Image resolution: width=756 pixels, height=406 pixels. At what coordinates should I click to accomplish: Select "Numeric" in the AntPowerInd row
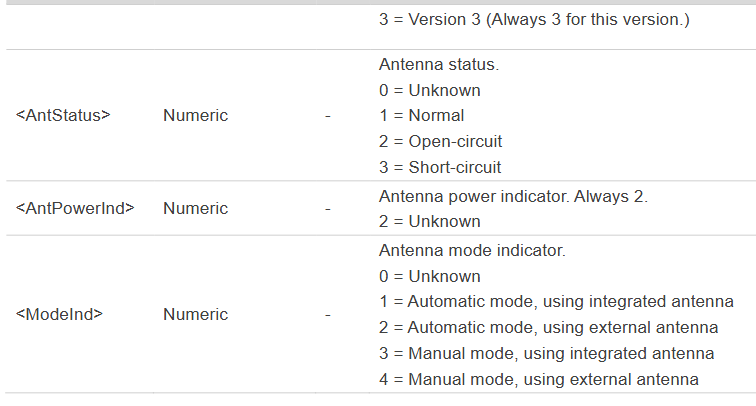click(195, 208)
